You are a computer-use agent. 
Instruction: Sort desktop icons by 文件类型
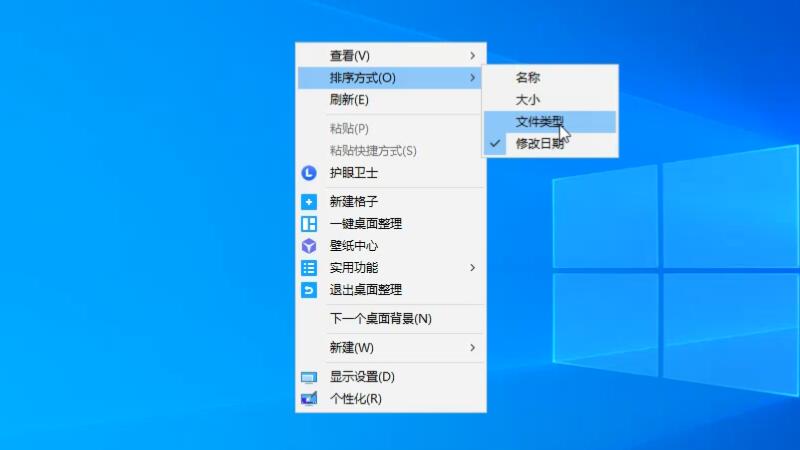tap(540, 122)
